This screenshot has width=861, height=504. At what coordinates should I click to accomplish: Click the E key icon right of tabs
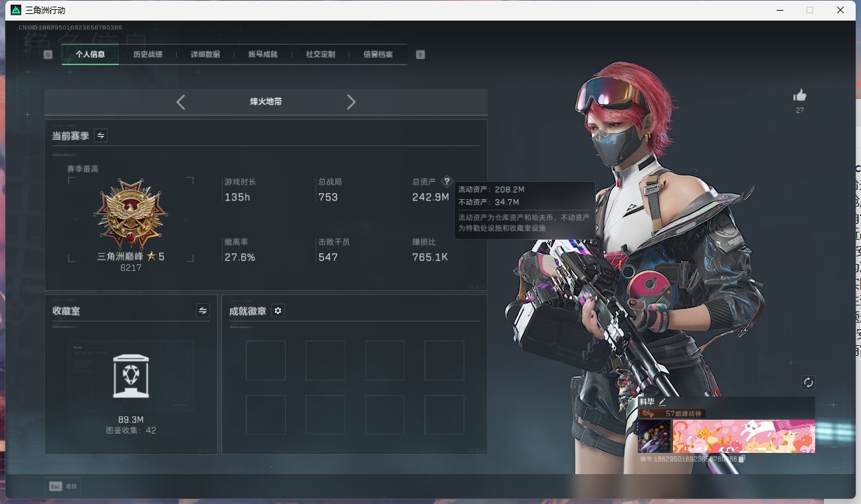pyautogui.click(x=421, y=54)
